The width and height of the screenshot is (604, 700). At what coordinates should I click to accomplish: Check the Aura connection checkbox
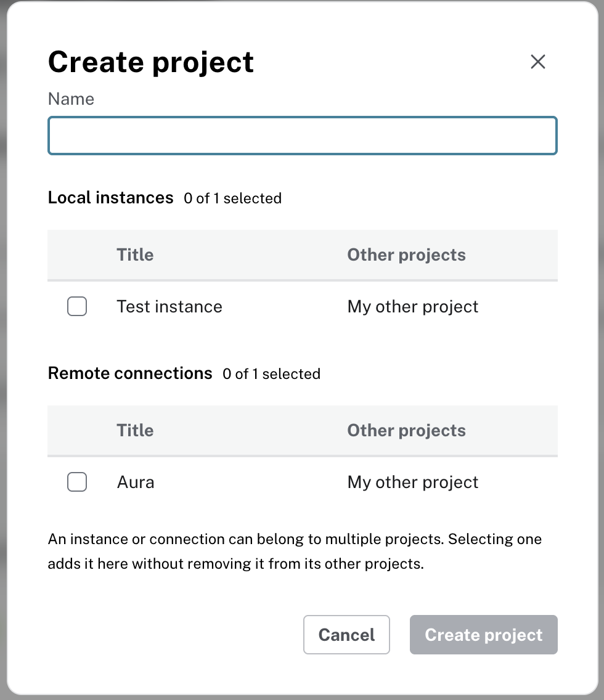[x=77, y=482]
